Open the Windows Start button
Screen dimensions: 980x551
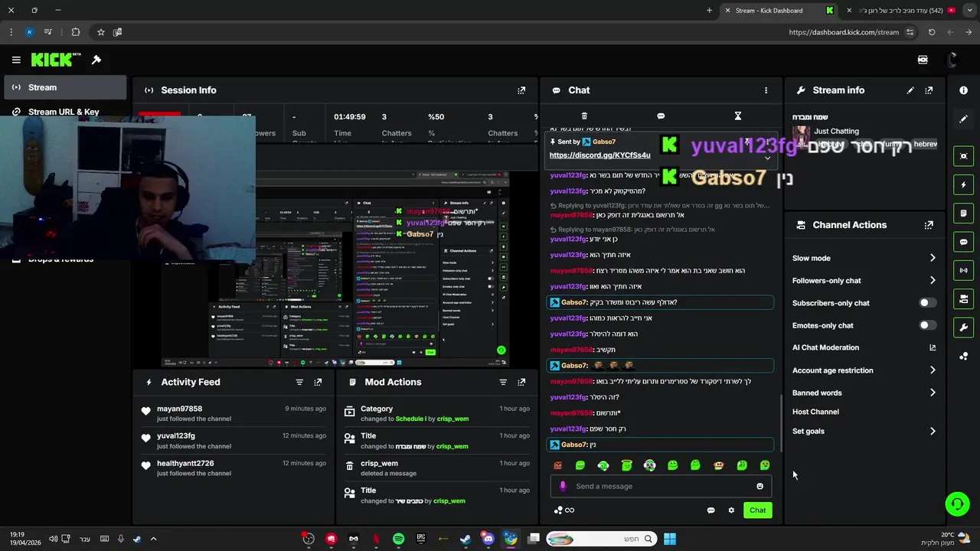tap(670, 539)
